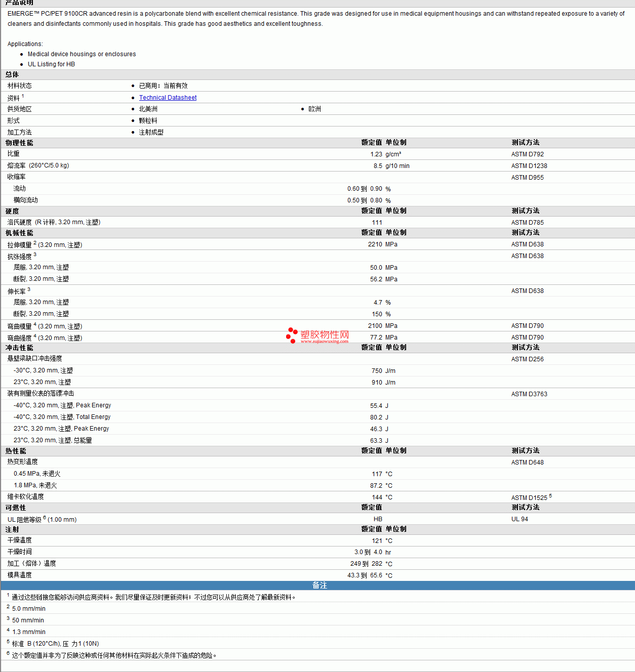Select the yield elongation value '4.7'
The image size is (635, 672).
click(x=378, y=303)
